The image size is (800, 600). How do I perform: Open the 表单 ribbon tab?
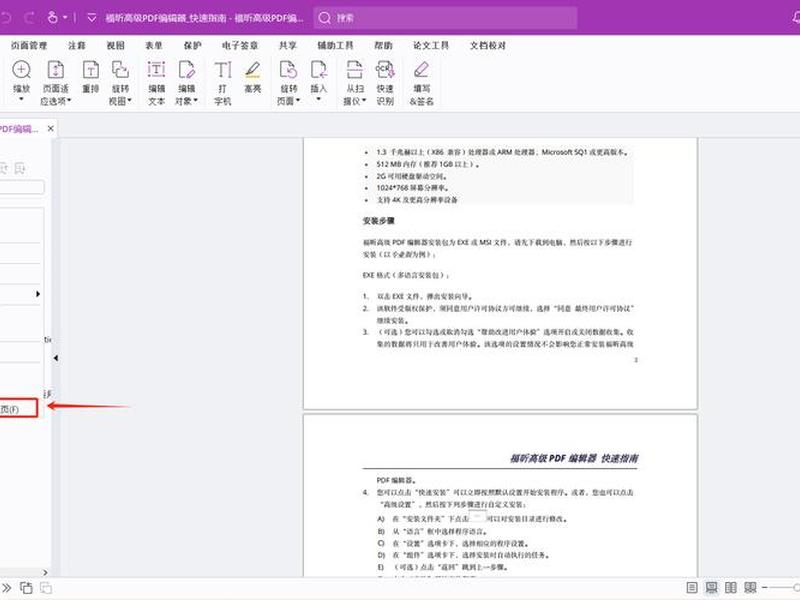(x=154, y=45)
